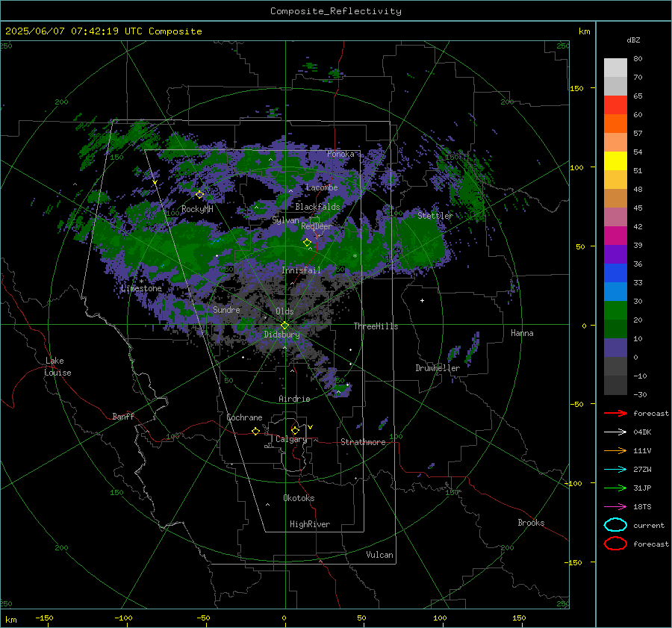The width and height of the screenshot is (672, 628).
Task: Click the Composite_Reflectivity title
Action: (336, 11)
